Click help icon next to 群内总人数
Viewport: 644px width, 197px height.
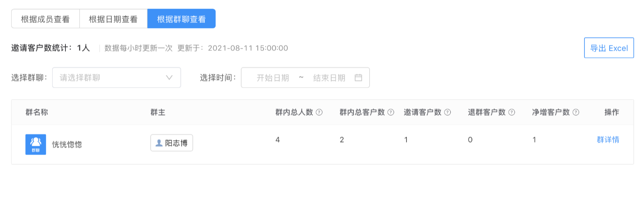click(319, 112)
